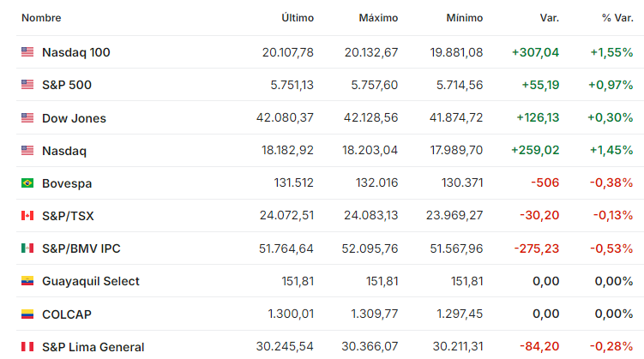The height and width of the screenshot is (359, 644).
Task: Click the Nasdaq +1,45% change value
Action: pyautogui.click(x=611, y=150)
